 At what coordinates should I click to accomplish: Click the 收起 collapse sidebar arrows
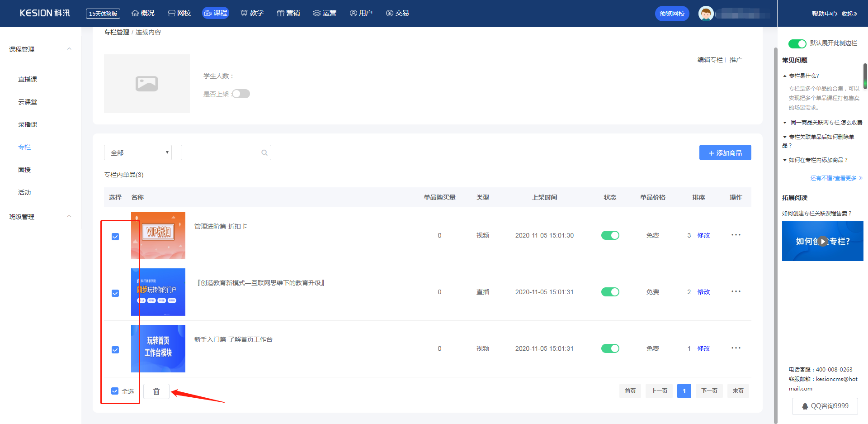click(x=849, y=14)
